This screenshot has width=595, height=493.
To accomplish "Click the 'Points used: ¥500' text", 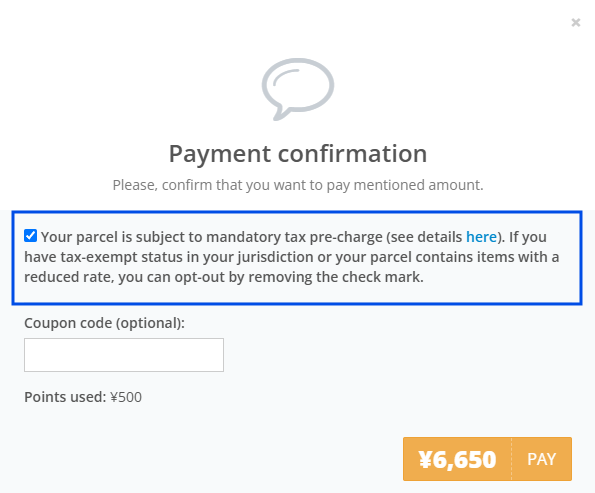I will (83, 397).
